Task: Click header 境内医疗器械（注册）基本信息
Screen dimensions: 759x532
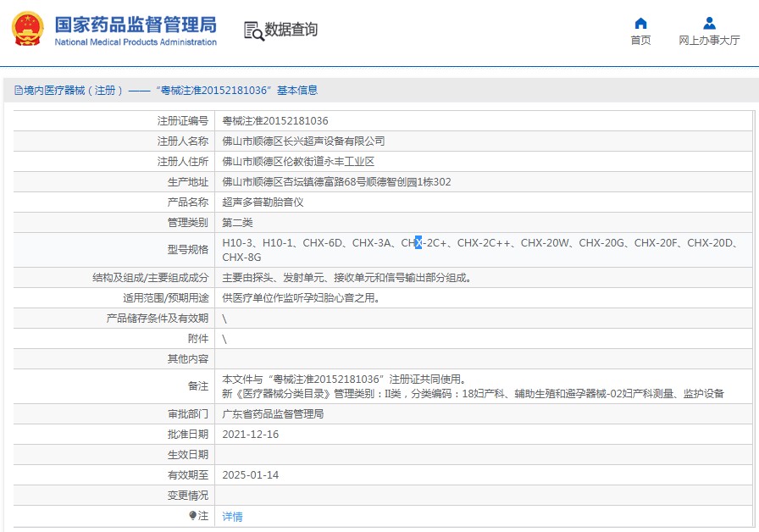Action: tap(166, 90)
